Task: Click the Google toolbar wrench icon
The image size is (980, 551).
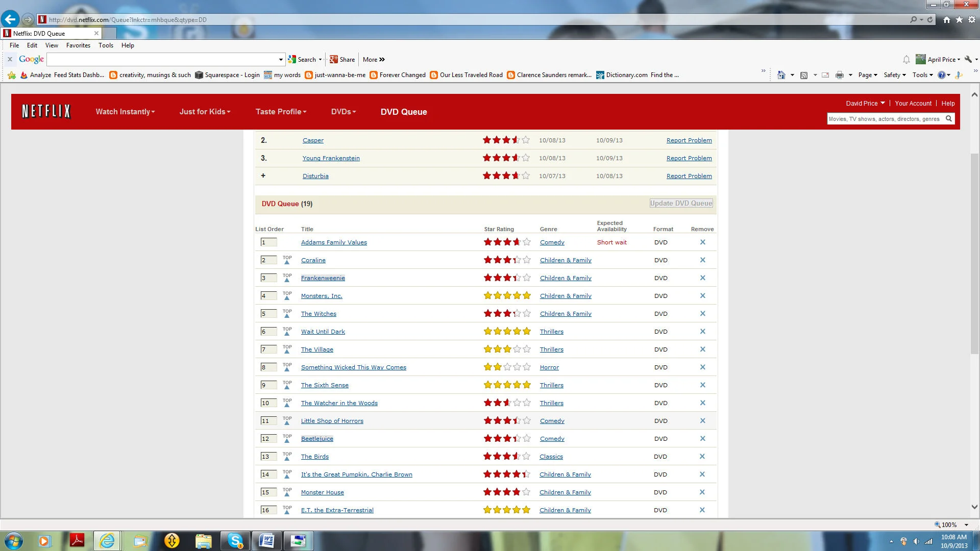Action: coord(968,59)
